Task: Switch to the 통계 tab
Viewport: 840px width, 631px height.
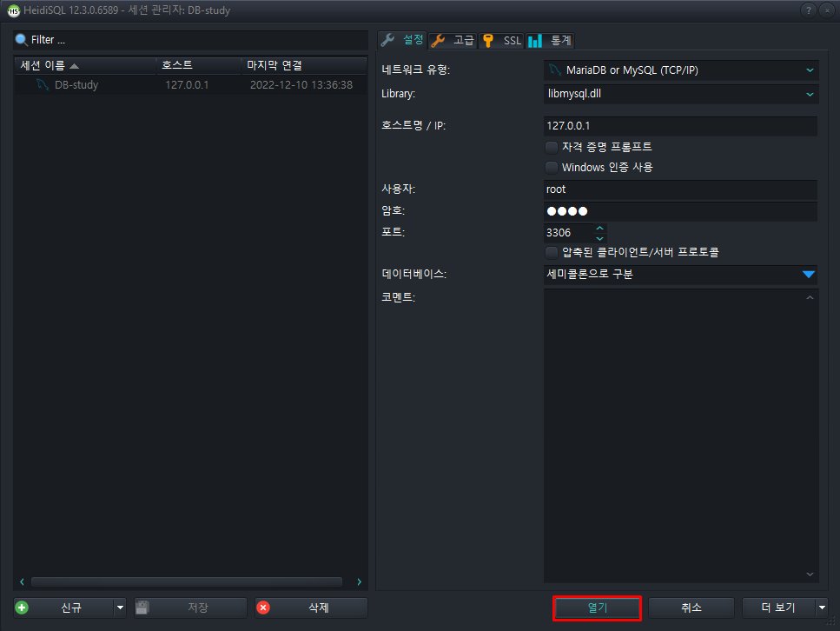Action: point(550,41)
